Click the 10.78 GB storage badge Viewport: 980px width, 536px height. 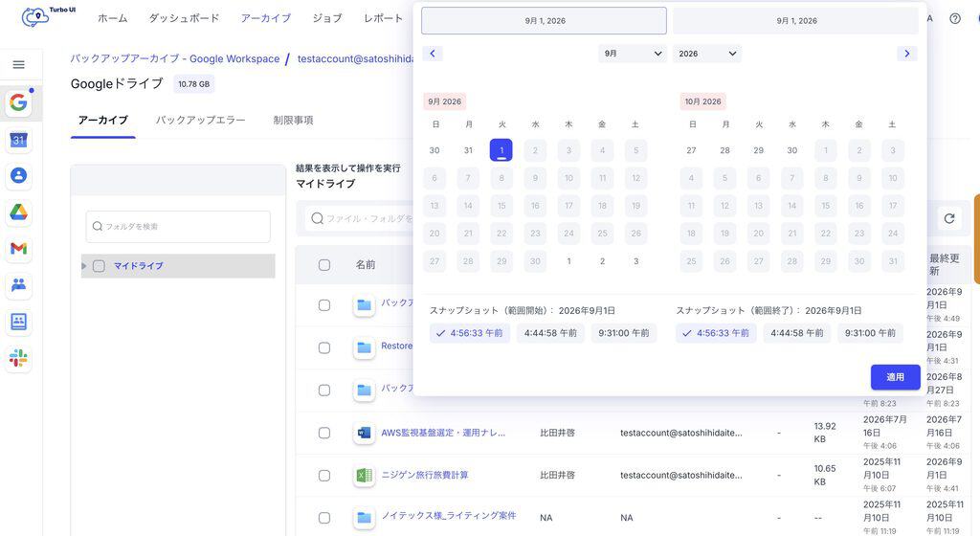pos(193,83)
